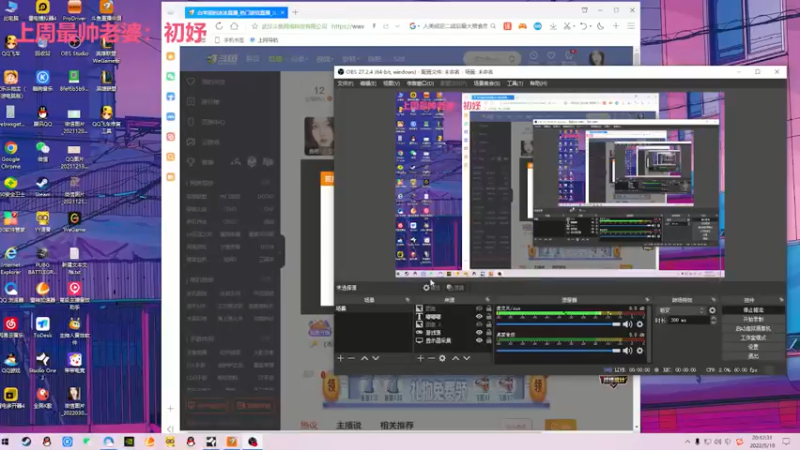Viewport: 800px width, 450px height.
Task: Open browser downloads icon
Action: [x=553, y=26]
